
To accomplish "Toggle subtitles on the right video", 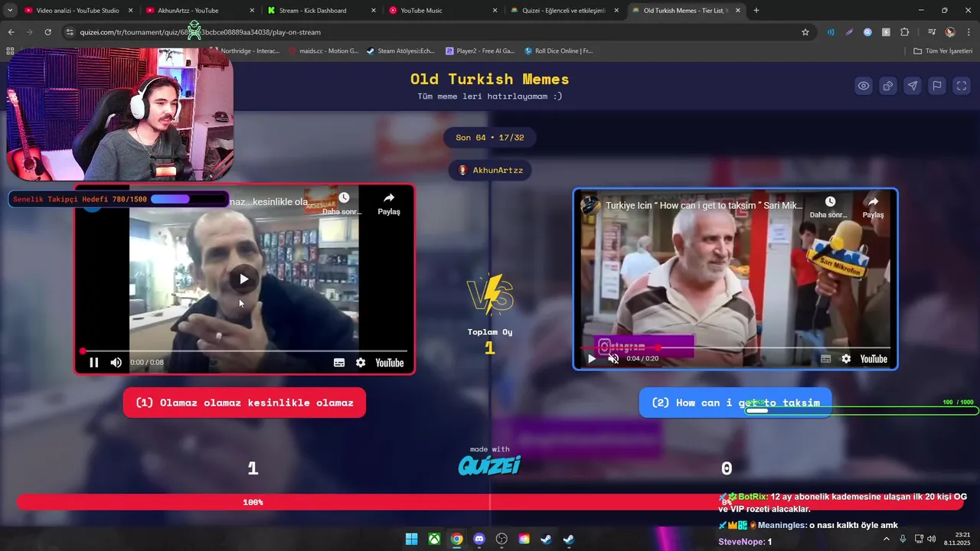I will point(825,359).
